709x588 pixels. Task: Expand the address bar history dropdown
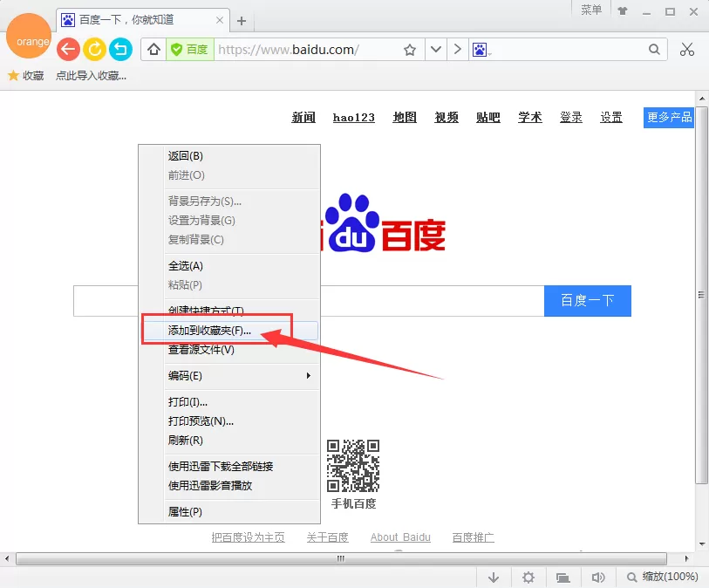(436, 50)
